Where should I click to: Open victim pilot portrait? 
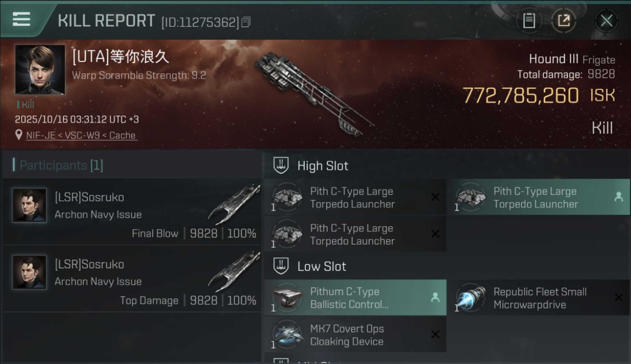click(x=40, y=69)
